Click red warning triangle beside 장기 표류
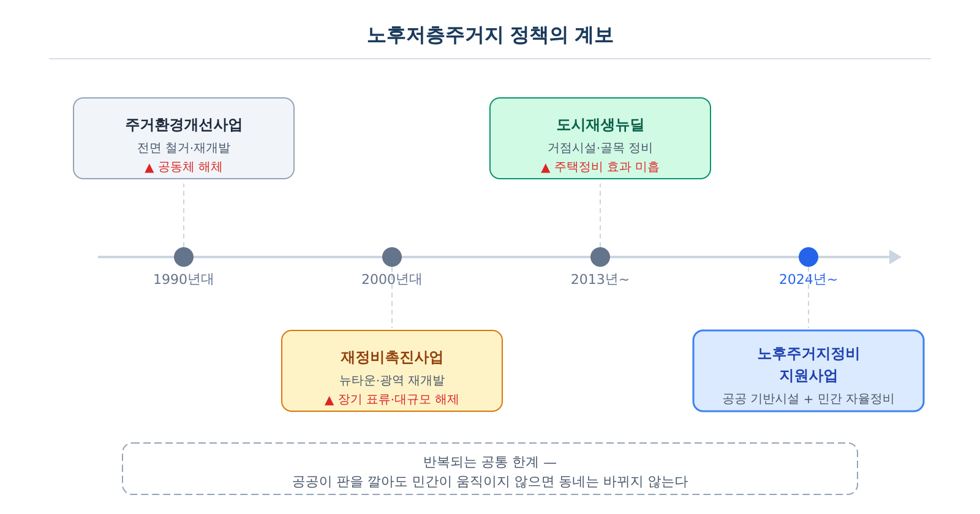Viewport: 980px width, 514px height. 330,400
